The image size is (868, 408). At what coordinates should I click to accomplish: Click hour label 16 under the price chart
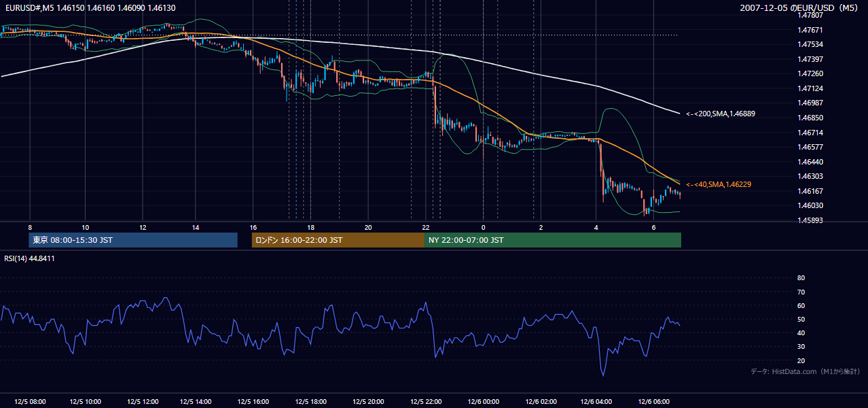pyautogui.click(x=253, y=227)
